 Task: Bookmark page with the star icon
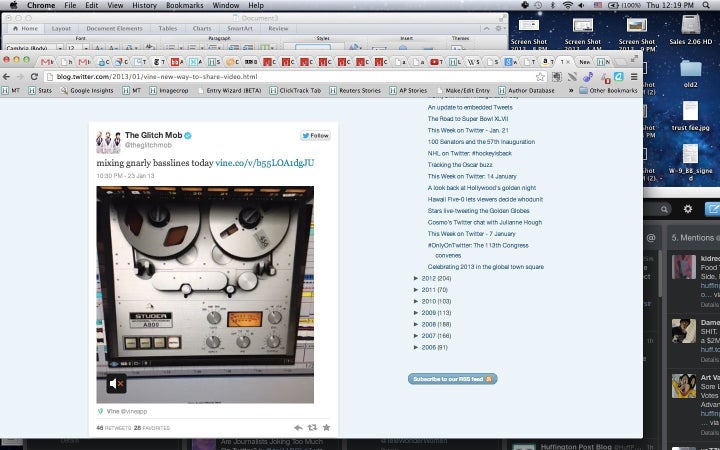click(x=540, y=77)
